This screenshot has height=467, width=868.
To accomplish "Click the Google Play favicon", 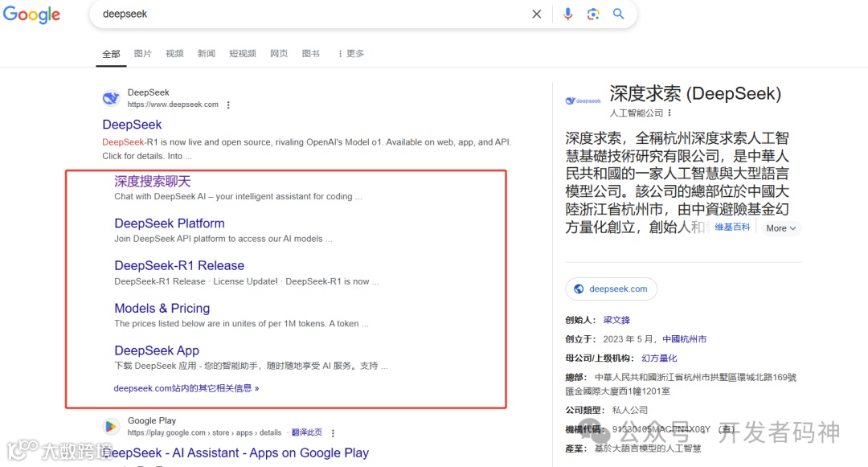I will 111,427.
